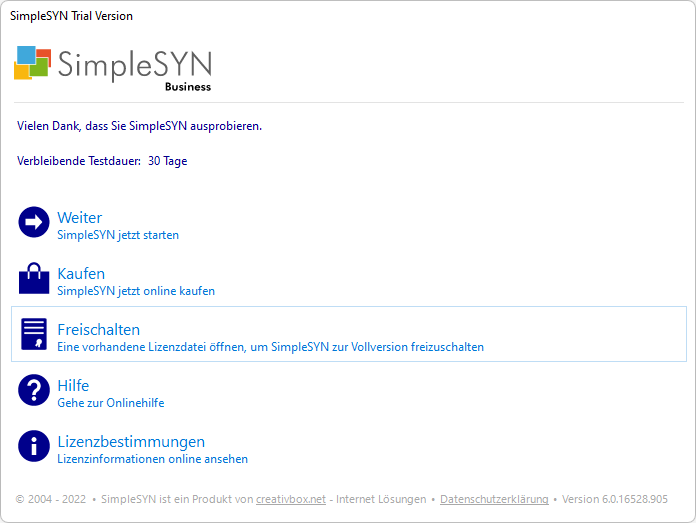The height and width of the screenshot is (523, 696).
Task: Click the question mark Hilfe icon
Action: pyautogui.click(x=34, y=390)
